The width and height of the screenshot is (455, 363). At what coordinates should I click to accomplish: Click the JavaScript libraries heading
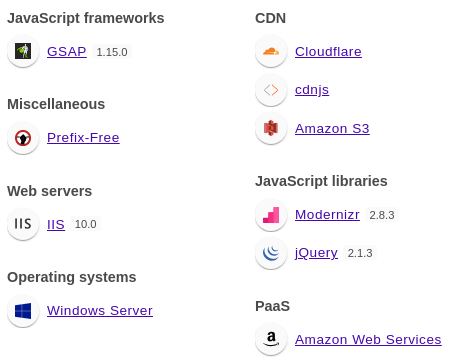point(321,181)
